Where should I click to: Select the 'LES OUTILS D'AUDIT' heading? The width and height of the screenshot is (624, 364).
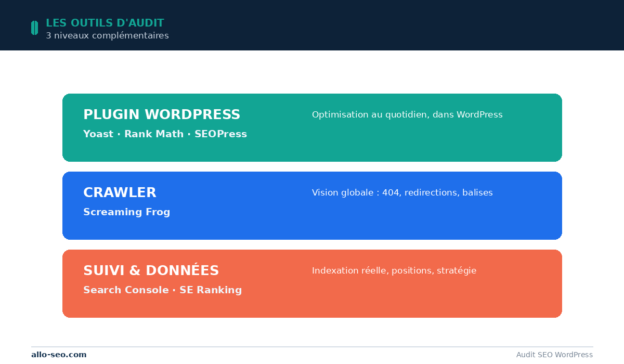105,23
